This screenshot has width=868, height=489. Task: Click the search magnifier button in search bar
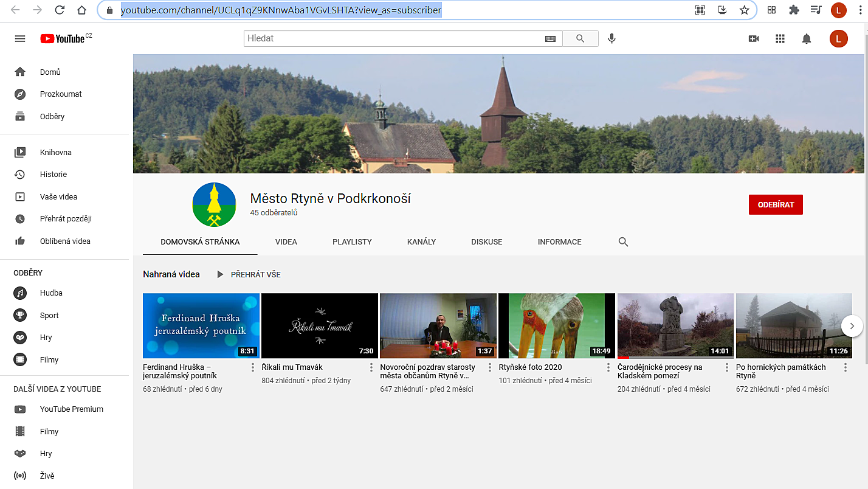click(580, 39)
